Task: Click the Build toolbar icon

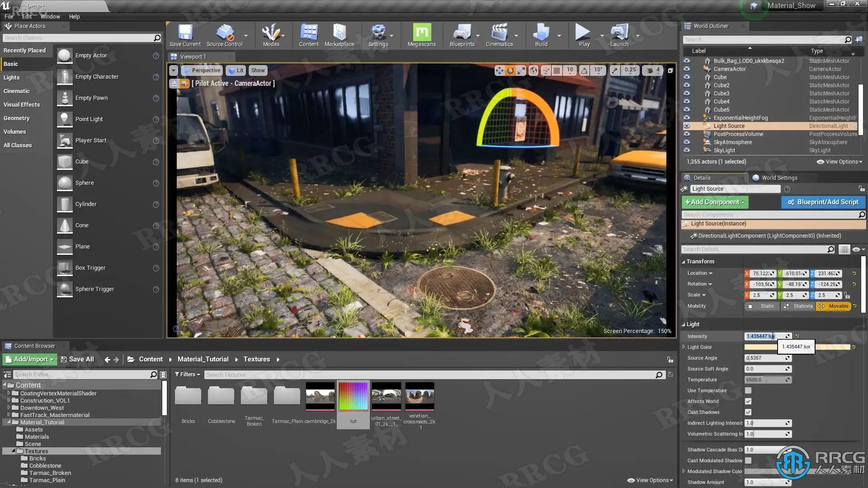Action: click(x=541, y=35)
